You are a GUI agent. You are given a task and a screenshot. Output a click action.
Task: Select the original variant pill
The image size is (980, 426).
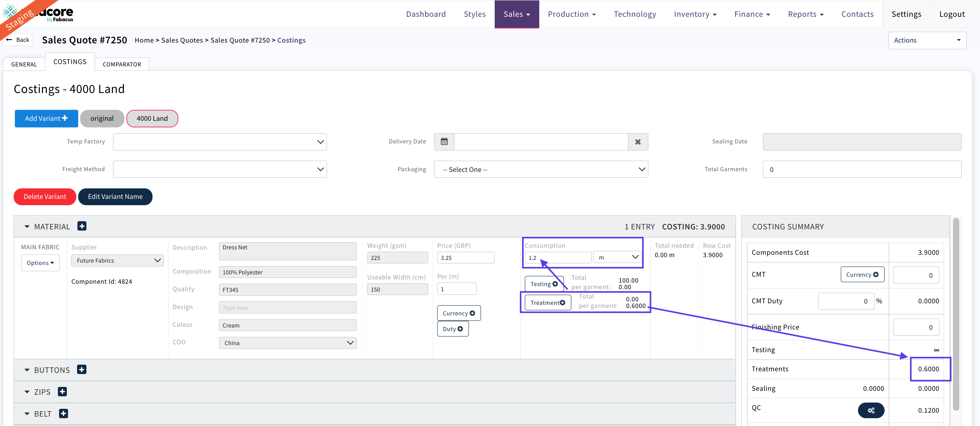point(102,118)
